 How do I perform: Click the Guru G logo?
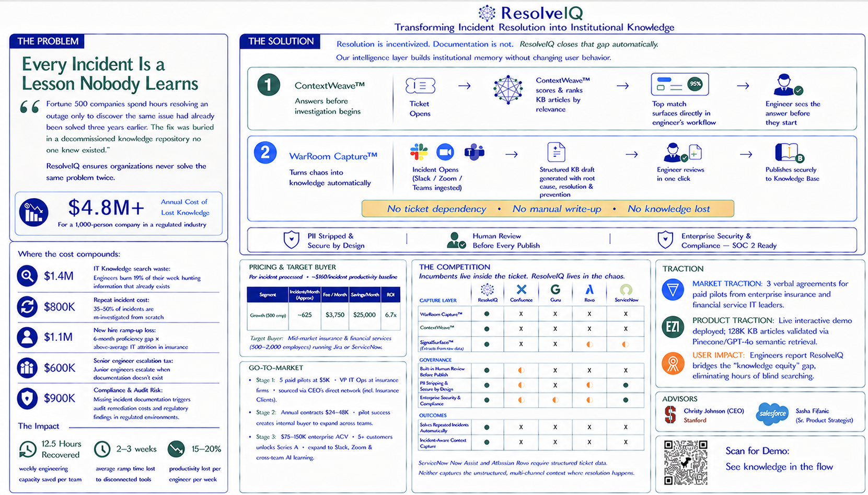[x=555, y=290]
